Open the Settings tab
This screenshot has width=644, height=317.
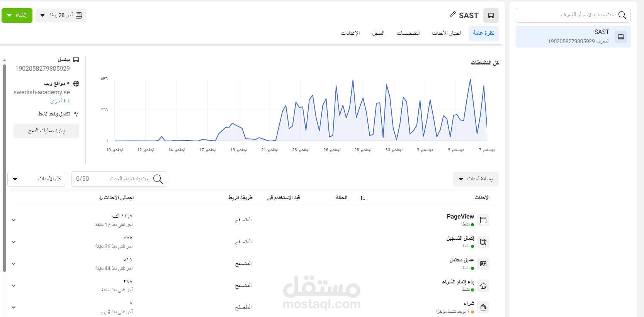(x=350, y=33)
